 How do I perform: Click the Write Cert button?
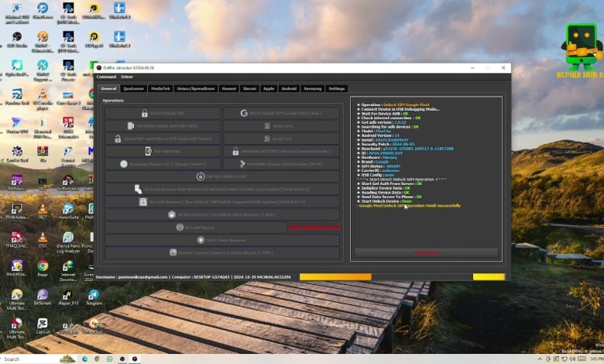tap(282, 126)
